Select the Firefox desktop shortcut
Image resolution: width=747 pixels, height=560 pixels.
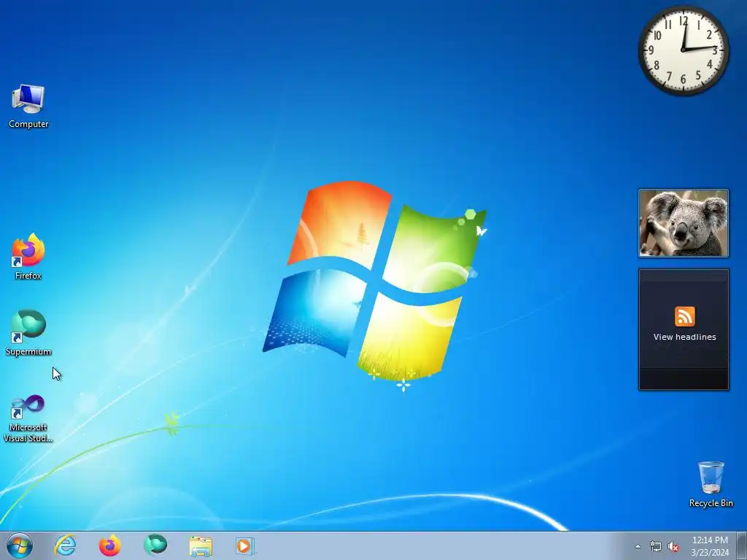(x=28, y=256)
